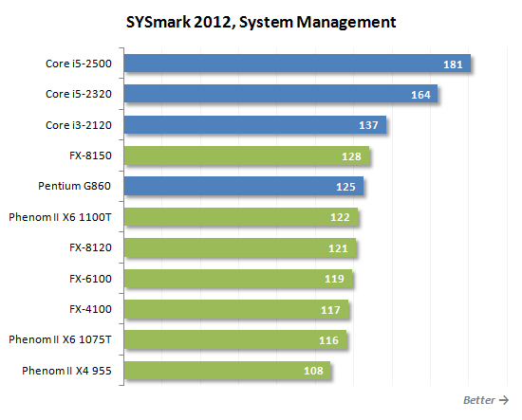
Task: Select the FX-4100 label
Action: click(x=90, y=309)
